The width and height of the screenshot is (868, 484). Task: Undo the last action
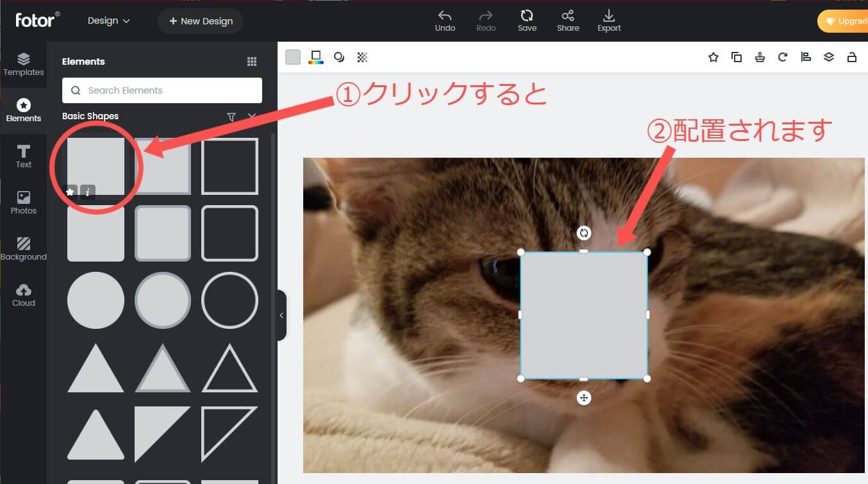point(445,21)
